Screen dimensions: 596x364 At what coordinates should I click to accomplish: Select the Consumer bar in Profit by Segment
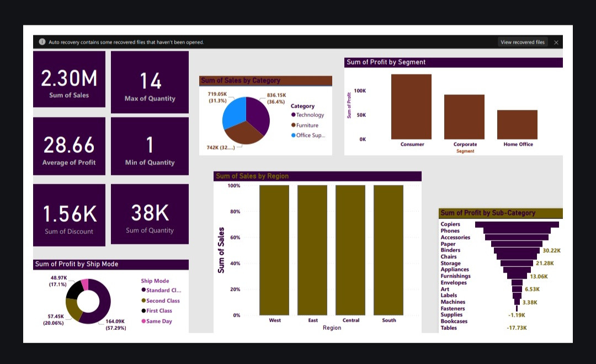click(411, 106)
